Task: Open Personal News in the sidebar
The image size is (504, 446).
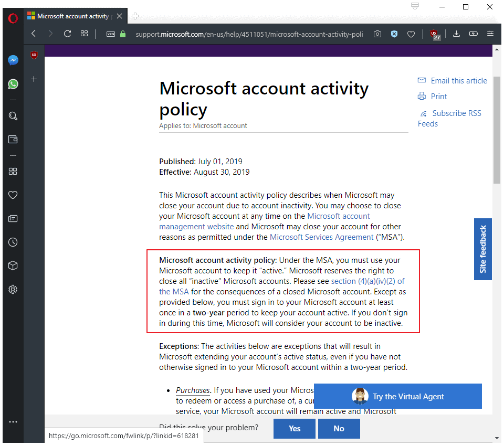Action: click(13, 219)
